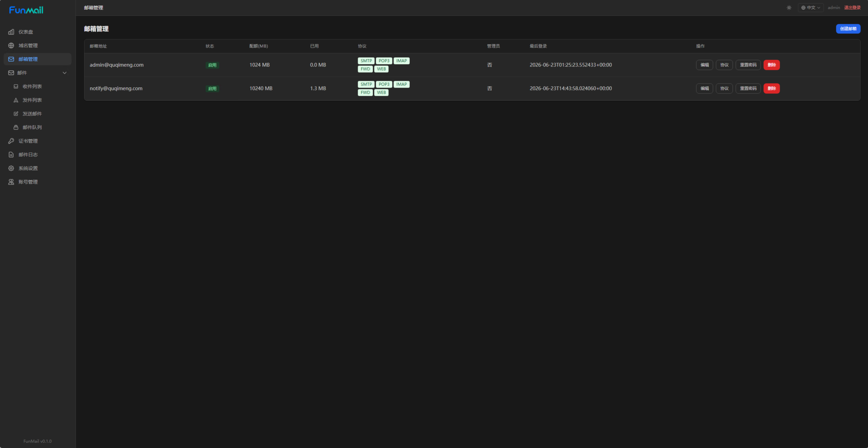This screenshot has width=868, height=448.
Task: Click WEB tag in admin@quqimeng.com row
Action: (x=381, y=69)
